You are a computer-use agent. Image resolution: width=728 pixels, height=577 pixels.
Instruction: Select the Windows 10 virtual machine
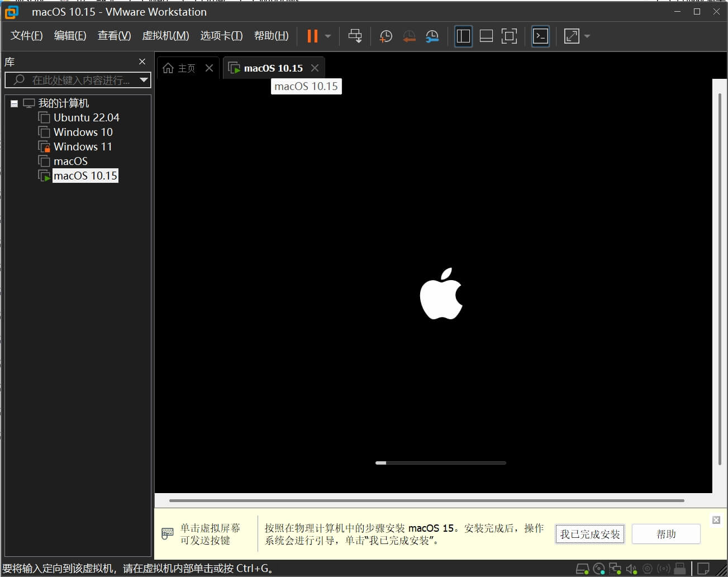tap(83, 132)
